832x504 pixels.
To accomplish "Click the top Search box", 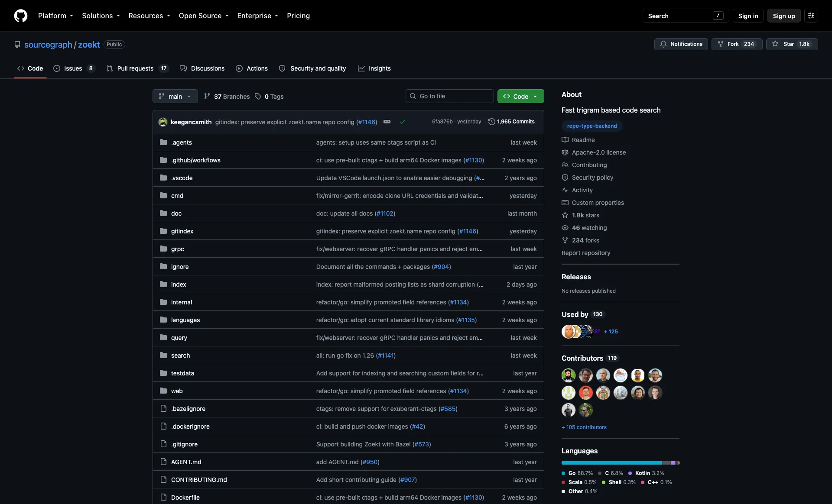I will click(x=686, y=16).
